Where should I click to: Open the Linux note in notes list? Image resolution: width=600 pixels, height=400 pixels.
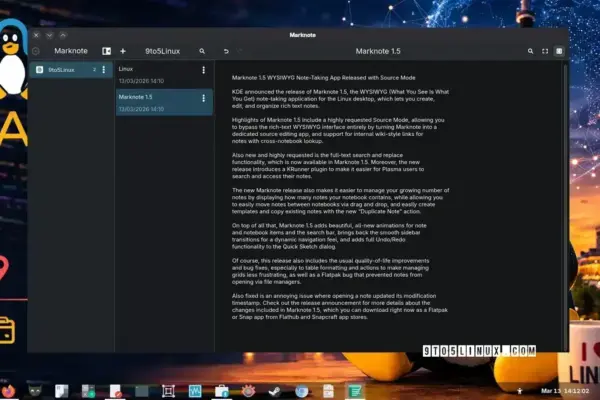point(164,75)
